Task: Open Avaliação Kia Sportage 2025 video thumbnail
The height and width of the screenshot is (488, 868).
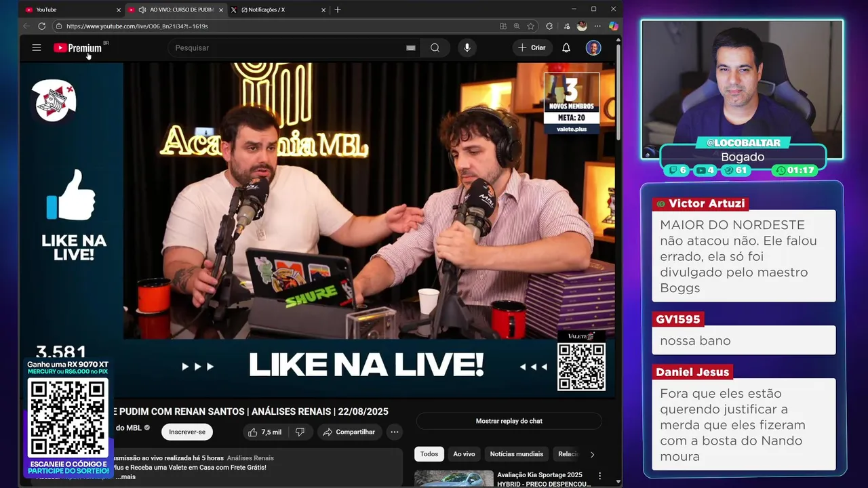Action: (x=454, y=479)
